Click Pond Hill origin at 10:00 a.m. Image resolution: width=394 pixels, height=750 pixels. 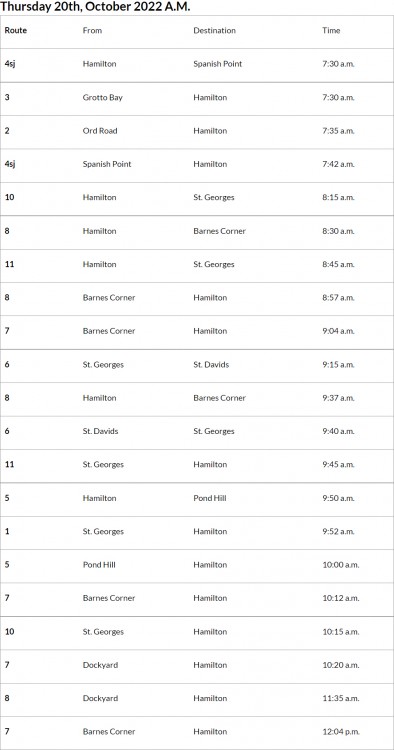tap(99, 564)
